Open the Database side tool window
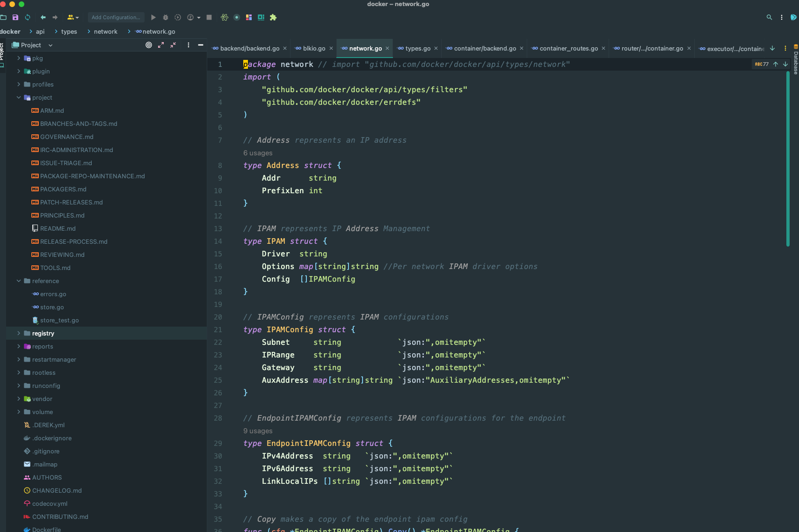799x532 pixels. tap(796, 60)
